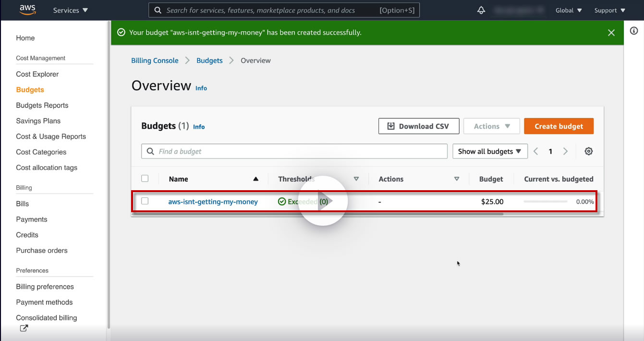
Task: Go to previous page of budgets
Action: (x=536, y=151)
